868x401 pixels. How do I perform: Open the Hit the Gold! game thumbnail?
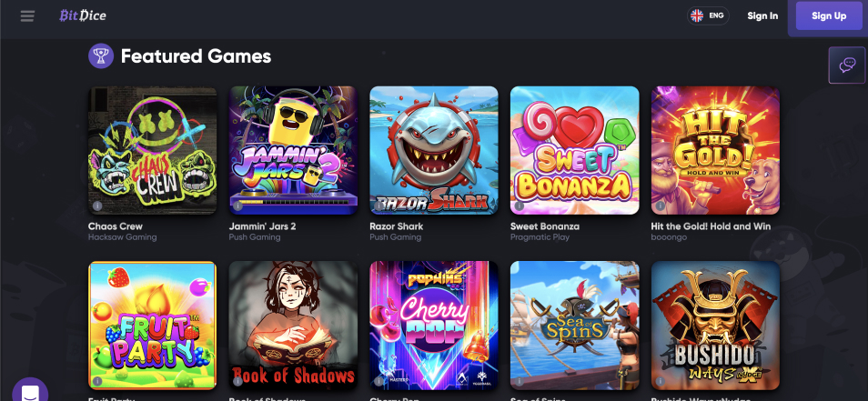715,150
